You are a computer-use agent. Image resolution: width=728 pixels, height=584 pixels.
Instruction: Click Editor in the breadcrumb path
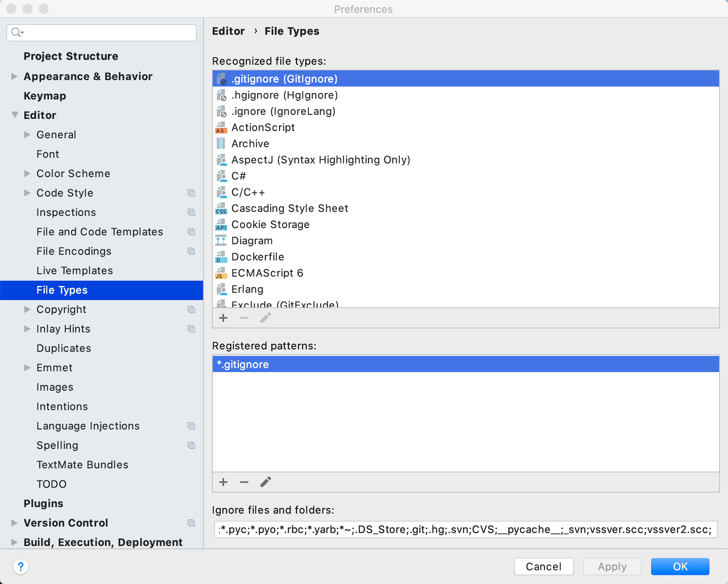(x=228, y=31)
